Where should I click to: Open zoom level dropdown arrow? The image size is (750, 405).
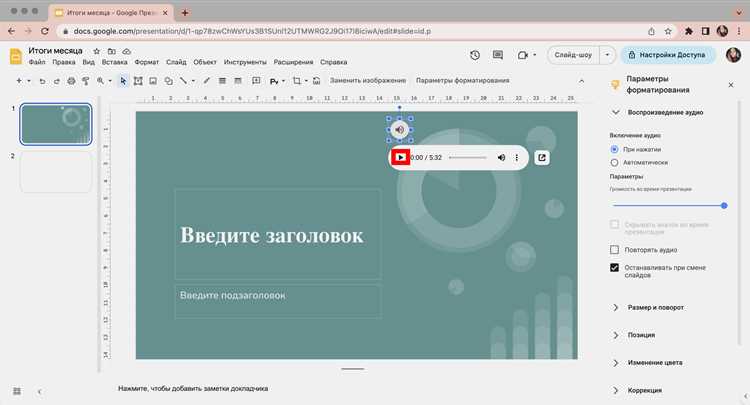pos(110,81)
